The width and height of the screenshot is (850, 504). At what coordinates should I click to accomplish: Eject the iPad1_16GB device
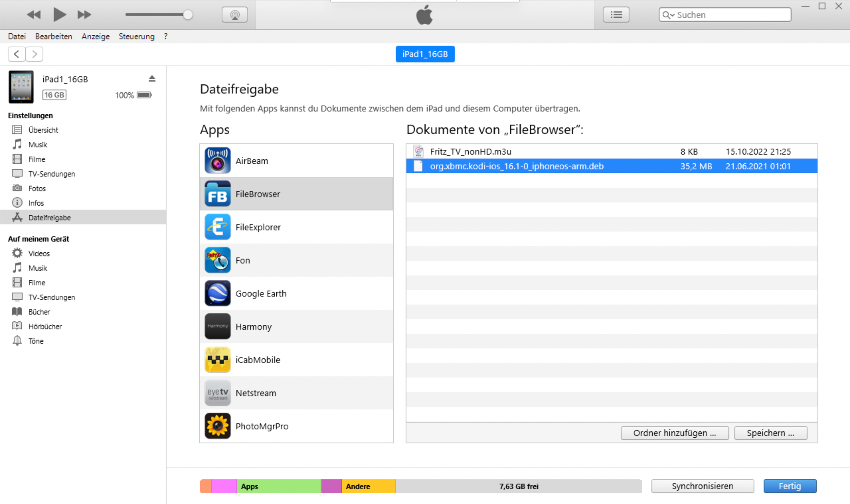tap(152, 79)
